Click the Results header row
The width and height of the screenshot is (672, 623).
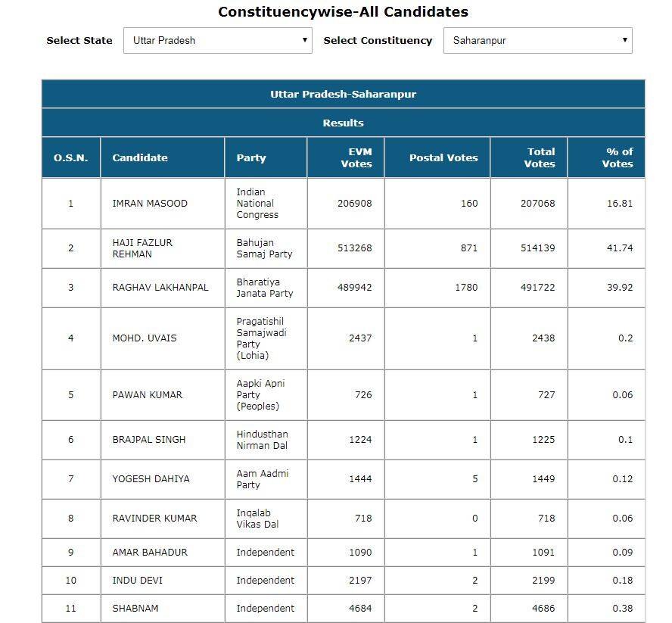click(x=344, y=122)
